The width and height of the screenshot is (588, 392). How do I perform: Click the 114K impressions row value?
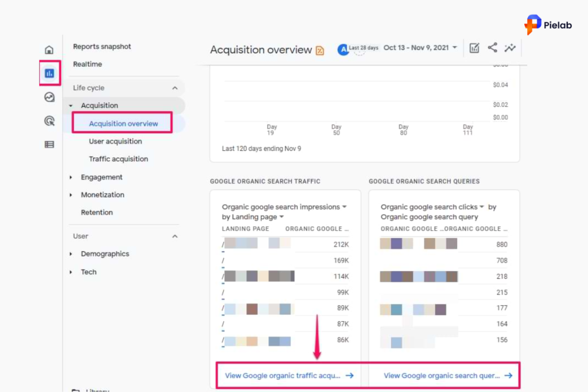click(341, 277)
